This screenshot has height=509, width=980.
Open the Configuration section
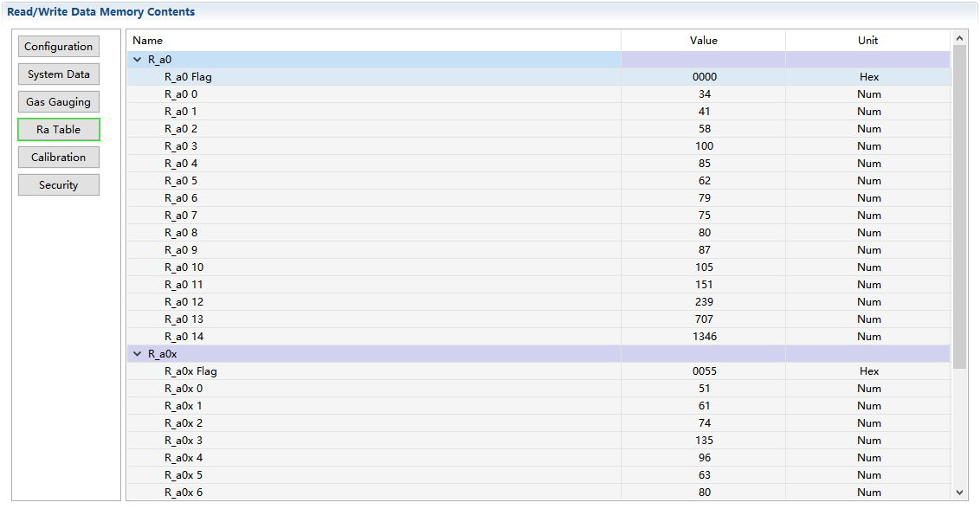(58, 46)
